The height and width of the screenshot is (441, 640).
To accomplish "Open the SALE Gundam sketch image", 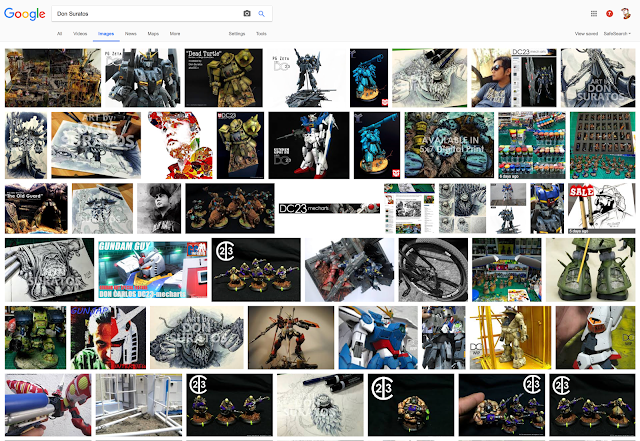I will 602,208.
